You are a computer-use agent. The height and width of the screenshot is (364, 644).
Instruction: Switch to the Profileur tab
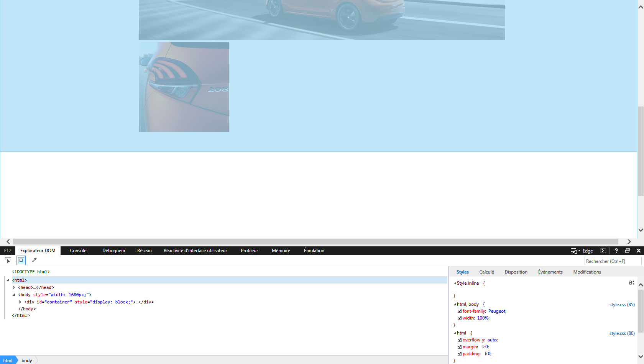(250, 251)
